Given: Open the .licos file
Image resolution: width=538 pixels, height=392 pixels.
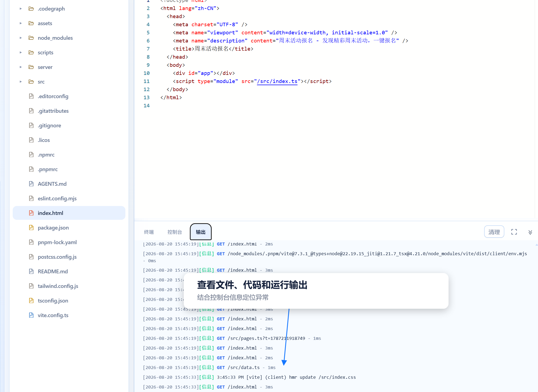Looking at the screenshot, I should [44, 140].
